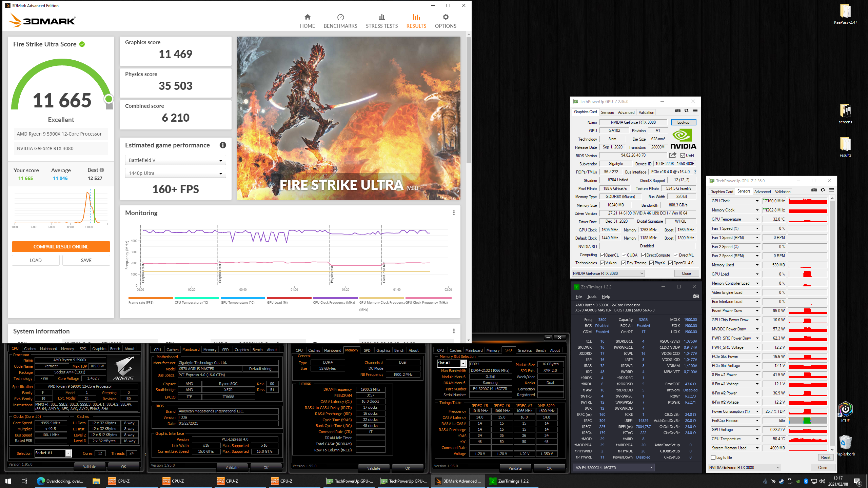Toggle the UEFI checkbox in GPU-Z
This screenshot has height=488, width=868.
[683, 156]
